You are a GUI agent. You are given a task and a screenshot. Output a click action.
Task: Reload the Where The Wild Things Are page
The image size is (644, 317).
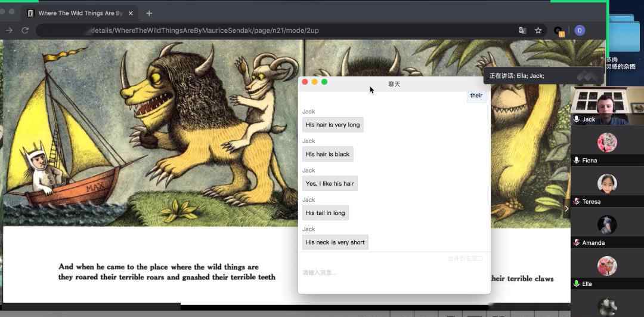click(x=25, y=30)
